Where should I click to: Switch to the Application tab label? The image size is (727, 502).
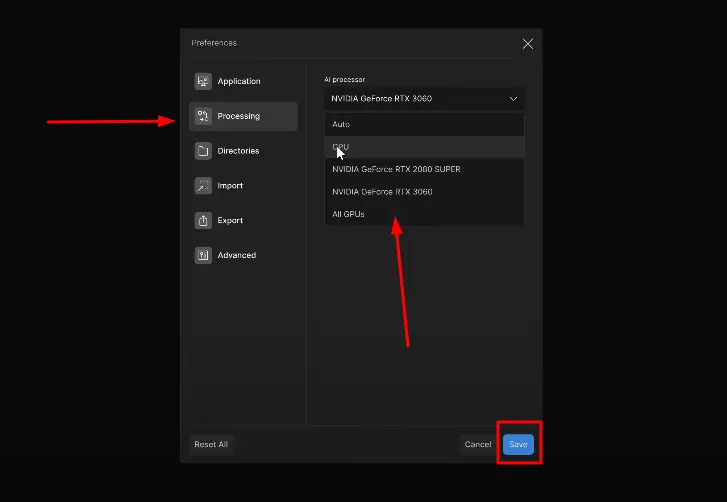pyautogui.click(x=239, y=81)
